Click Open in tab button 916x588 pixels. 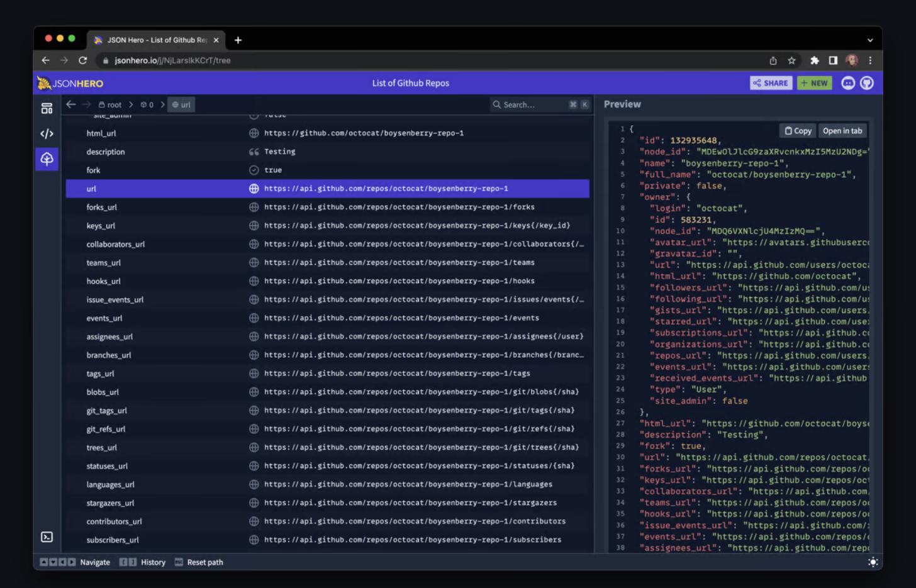pyautogui.click(x=842, y=131)
